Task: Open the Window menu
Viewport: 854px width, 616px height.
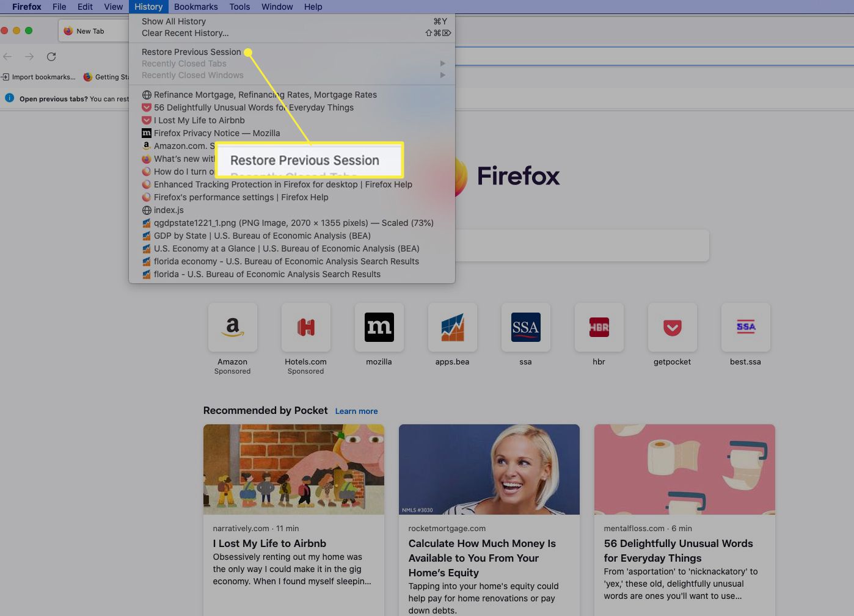Action: pos(277,7)
